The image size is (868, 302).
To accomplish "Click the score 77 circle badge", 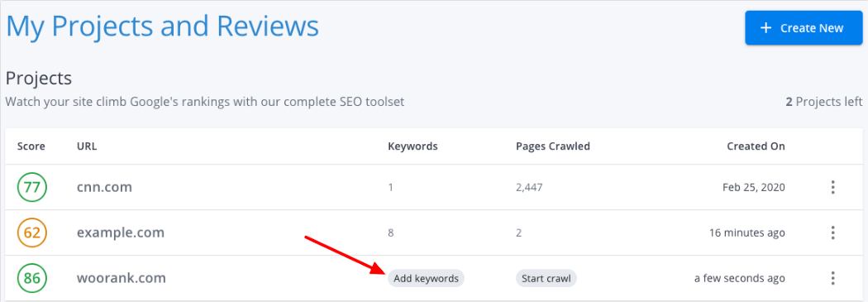I will point(32,187).
